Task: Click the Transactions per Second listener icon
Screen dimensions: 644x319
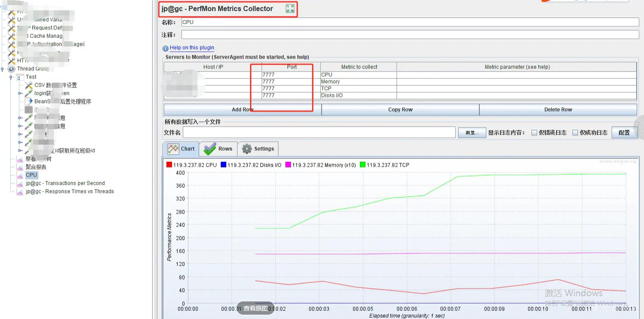Action: click(x=20, y=183)
